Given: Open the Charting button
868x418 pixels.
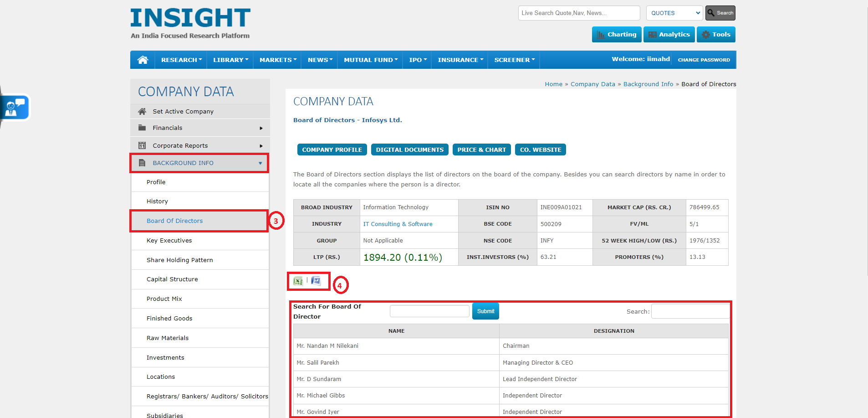Looking at the screenshot, I should pos(617,35).
